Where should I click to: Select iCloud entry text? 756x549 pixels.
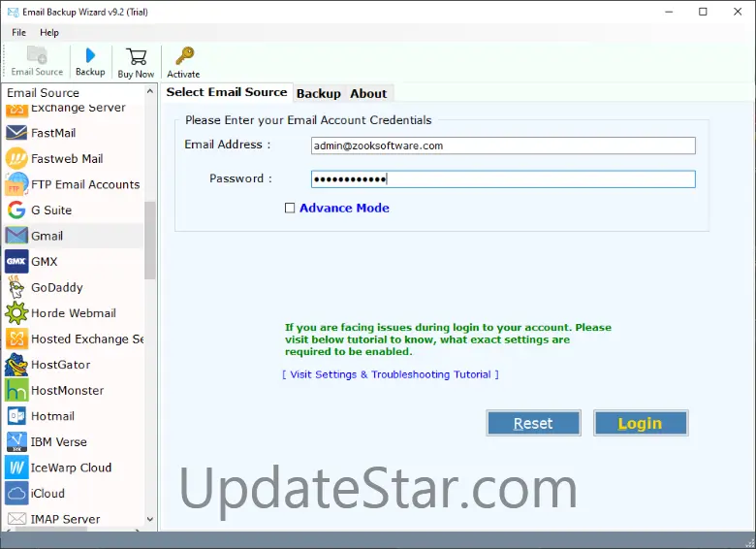47,494
